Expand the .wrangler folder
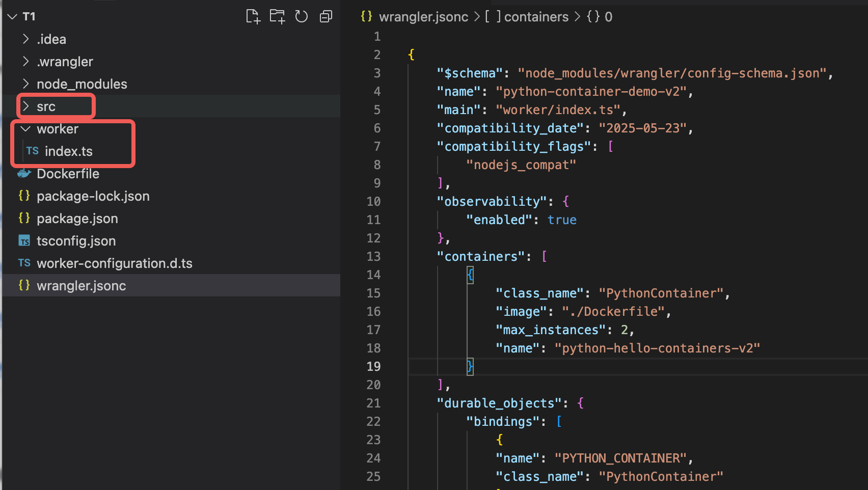 (x=65, y=62)
